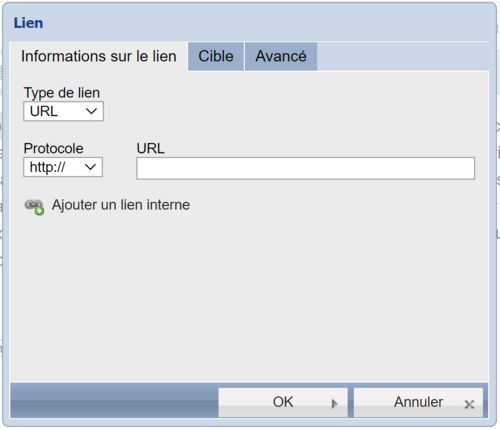Click the URL label above the field
This screenshot has width=500, height=429.
click(x=150, y=148)
